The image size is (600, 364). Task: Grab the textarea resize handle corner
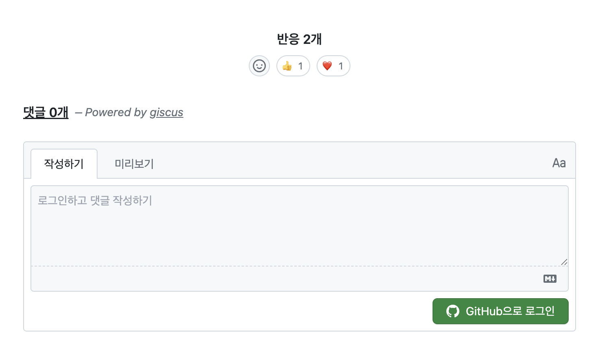pyautogui.click(x=564, y=262)
